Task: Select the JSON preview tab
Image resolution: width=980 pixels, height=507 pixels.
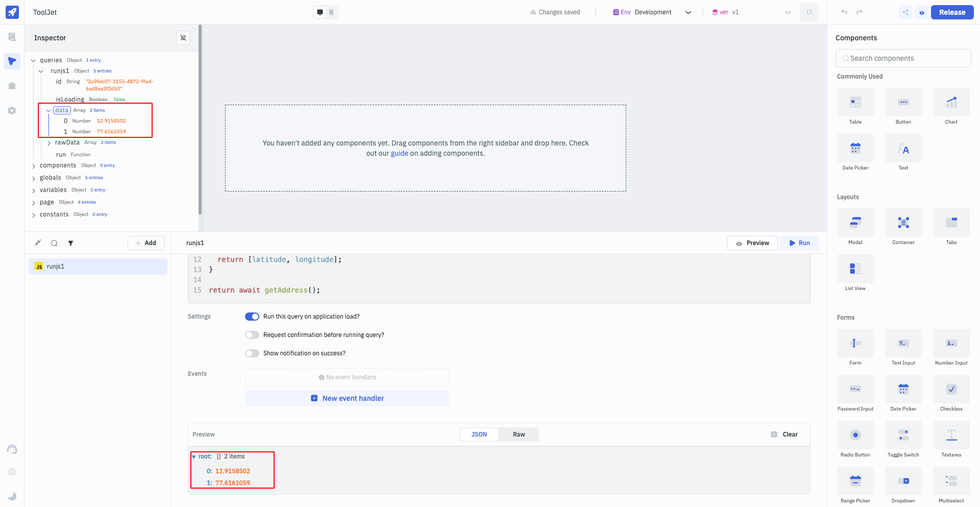Action: (479, 434)
